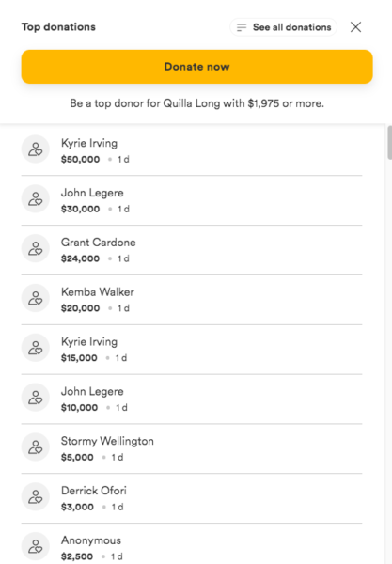The height and width of the screenshot is (564, 392).
Task: Click the yellow Donate now button
Action: click(196, 67)
